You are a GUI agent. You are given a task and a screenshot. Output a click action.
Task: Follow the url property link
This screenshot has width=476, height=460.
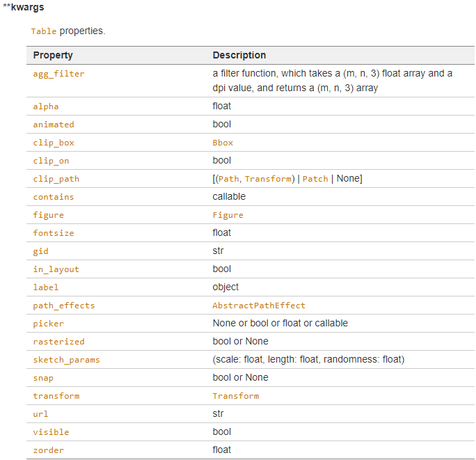tap(40, 414)
